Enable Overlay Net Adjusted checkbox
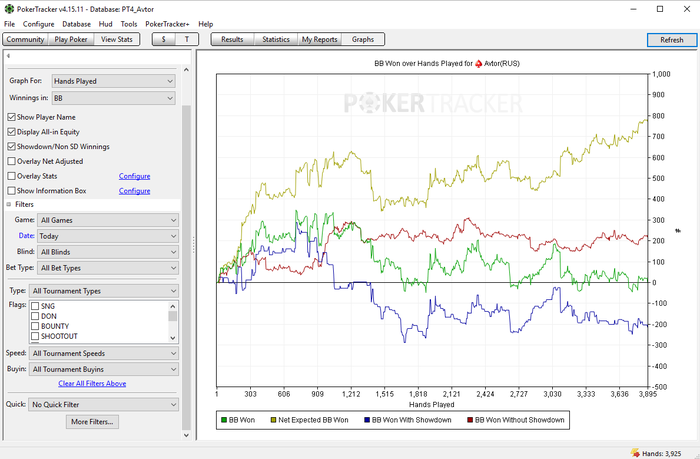Image resolution: width=700 pixels, height=459 pixels. coord(12,161)
